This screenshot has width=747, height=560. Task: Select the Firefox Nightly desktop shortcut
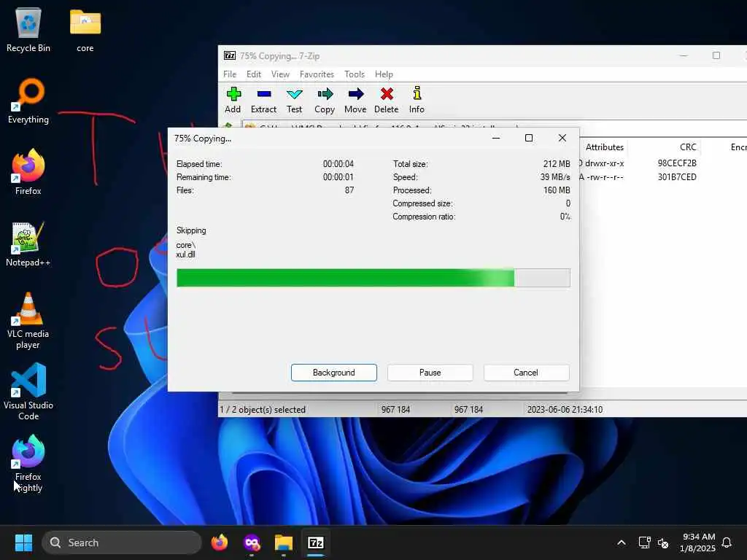(28, 464)
